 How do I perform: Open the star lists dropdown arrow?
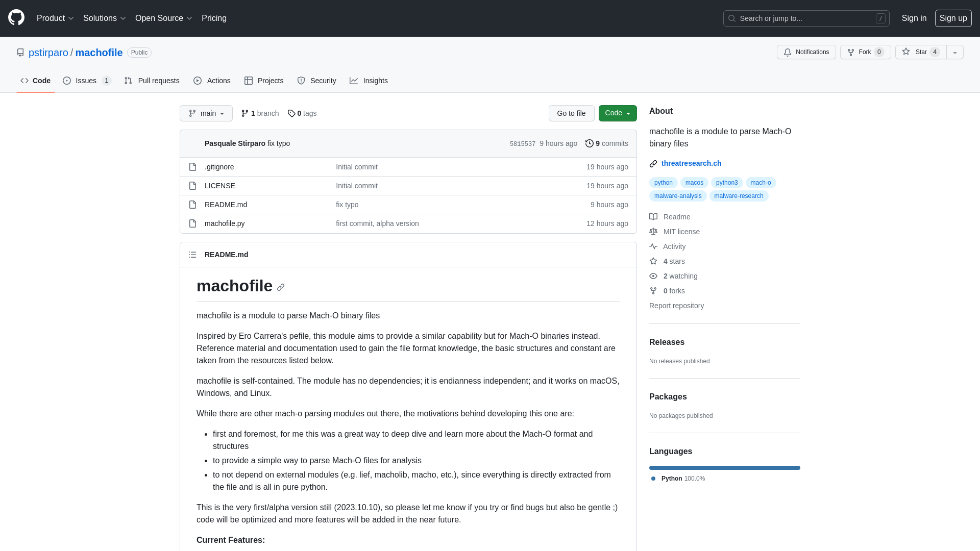pyautogui.click(x=955, y=52)
